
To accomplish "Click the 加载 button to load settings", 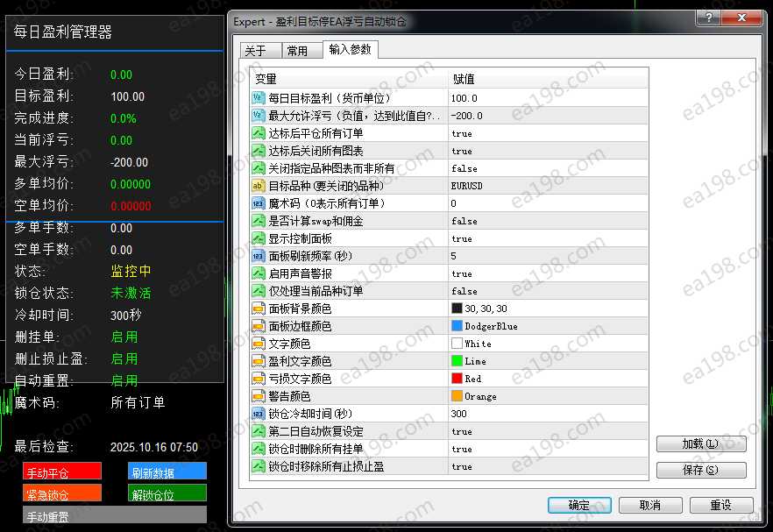I will tap(700, 444).
